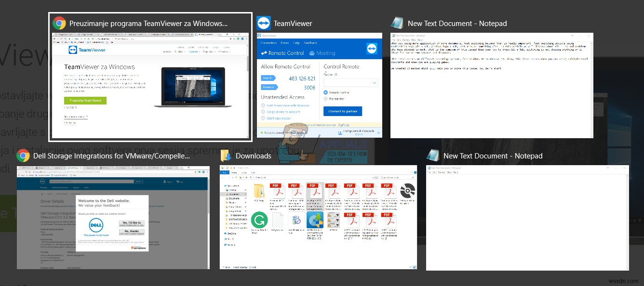Click green Preuzmite TeamViewer download button
Viewport: 644px width, 286px height.
coord(85,101)
